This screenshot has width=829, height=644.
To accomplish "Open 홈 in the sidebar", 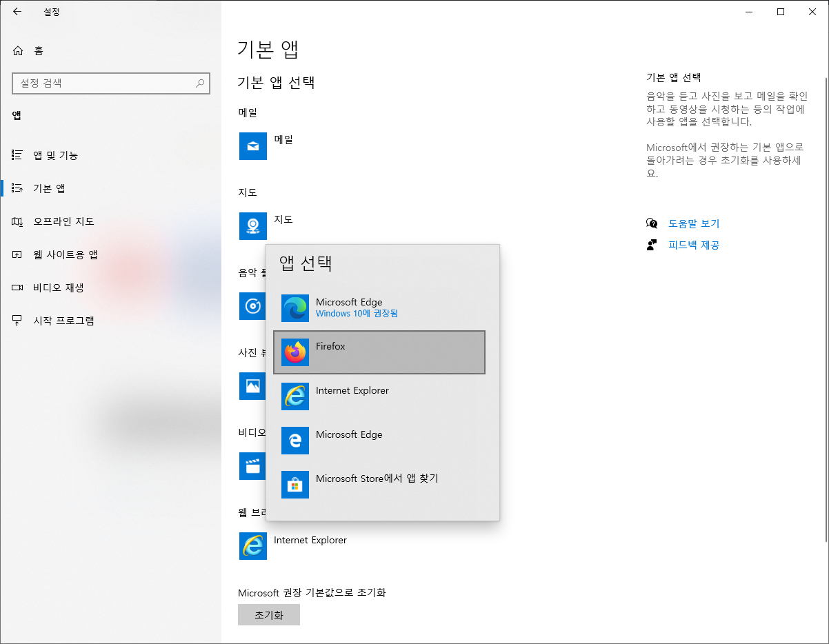I will (x=110, y=50).
